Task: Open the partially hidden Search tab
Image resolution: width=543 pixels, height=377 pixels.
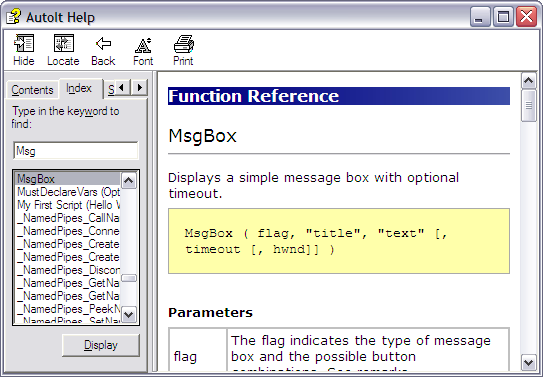Action: [111, 90]
